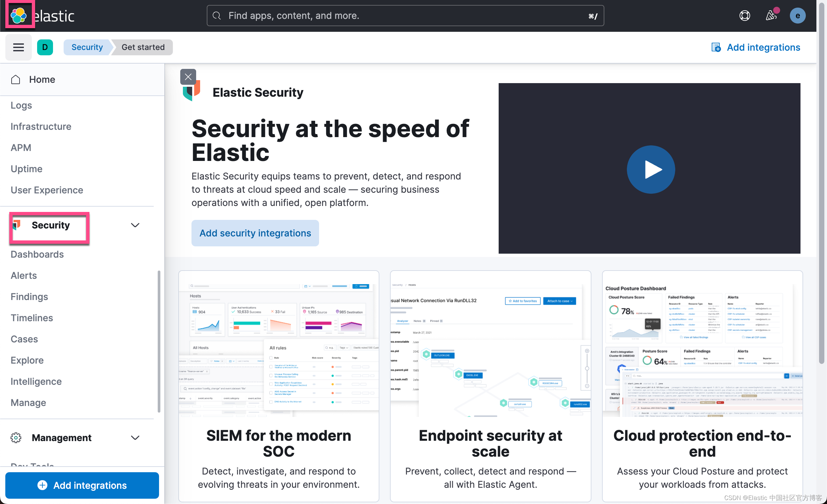This screenshot has width=827, height=504.
Task: Click "SIEM for the modern SOC" title
Action: pos(279,443)
